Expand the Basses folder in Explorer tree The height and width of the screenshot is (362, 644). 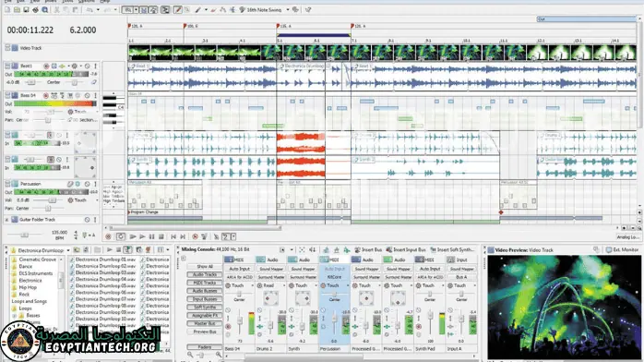(15, 316)
